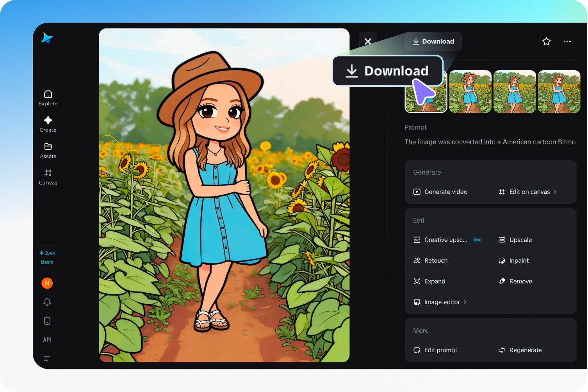Click the mobile app icon
The image size is (588, 392).
[47, 321]
